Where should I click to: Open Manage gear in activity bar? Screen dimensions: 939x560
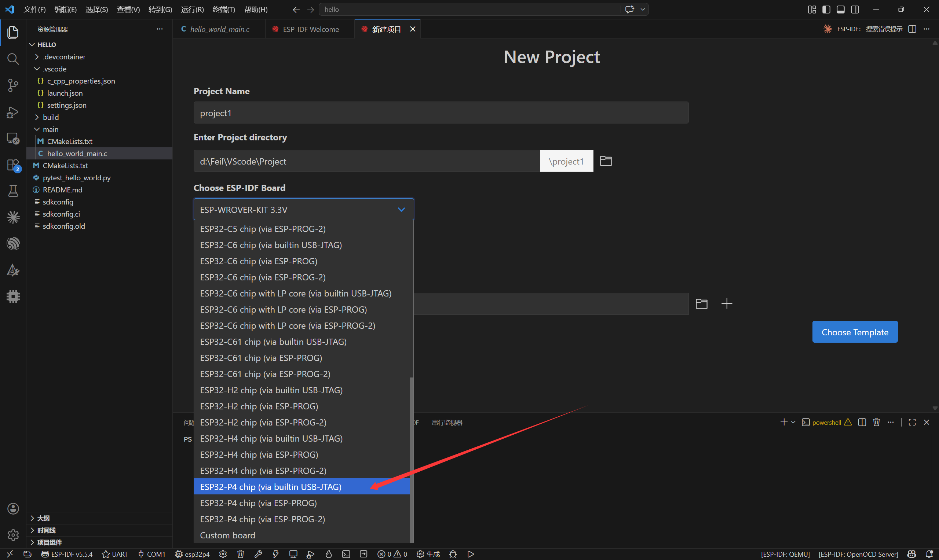click(x=13, y=535)
